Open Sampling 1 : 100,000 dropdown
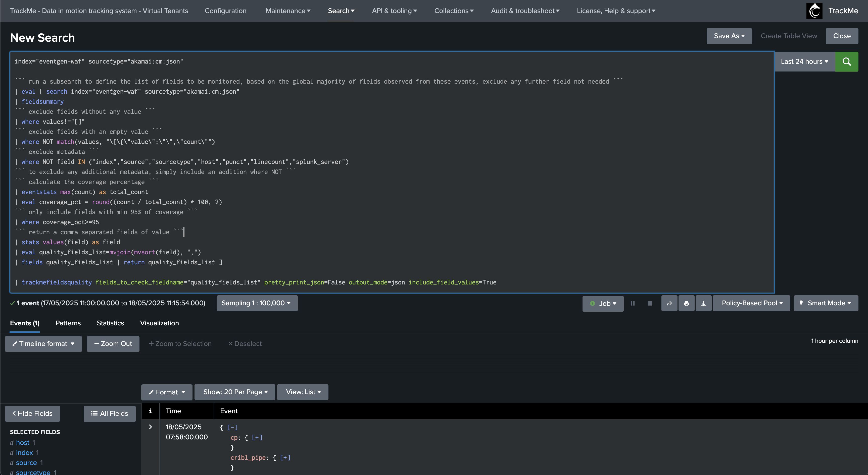This screenshot has height=475, width=868. coord(257,303)
